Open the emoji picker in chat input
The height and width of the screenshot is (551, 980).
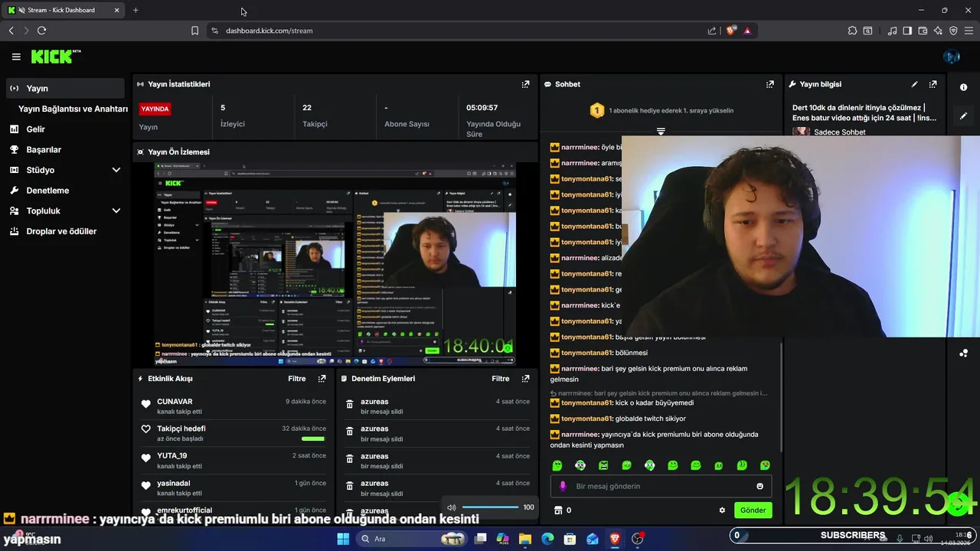tap(759, 486)
